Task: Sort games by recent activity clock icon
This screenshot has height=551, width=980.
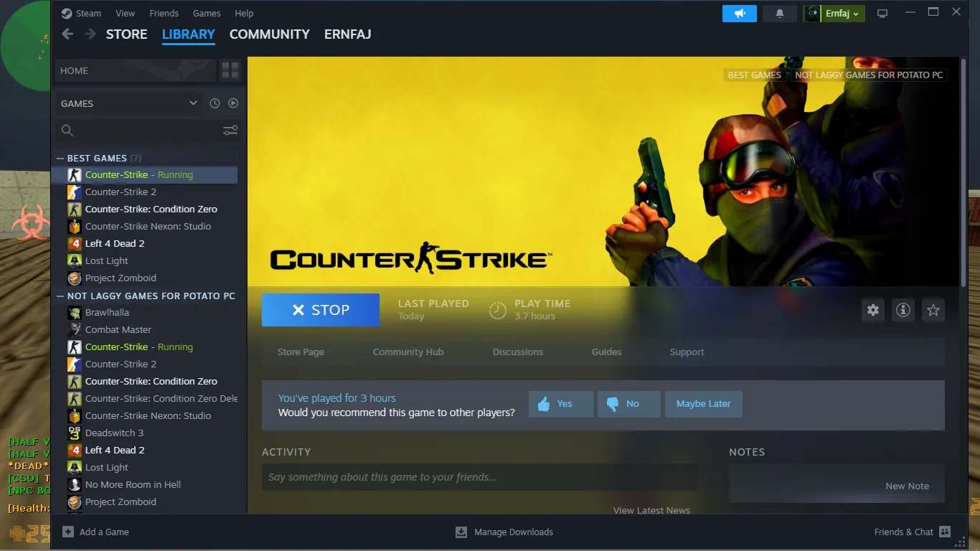Action: point(215,103)
